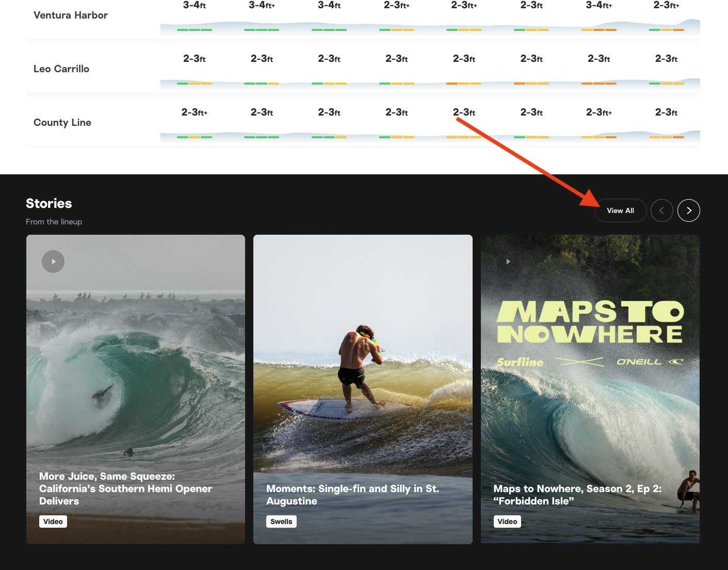Click Ventura Harbor last day condition bar

pyautogui.click(x=666, y=30)
